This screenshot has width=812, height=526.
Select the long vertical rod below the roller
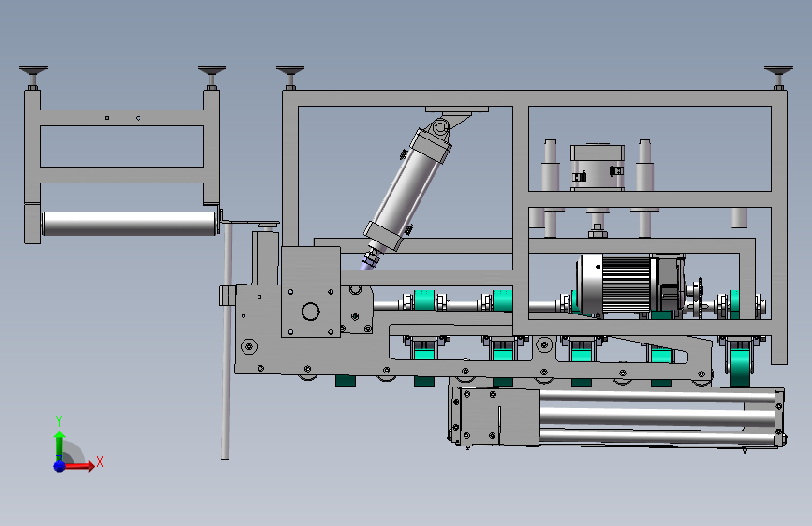[x=226, y=341]
